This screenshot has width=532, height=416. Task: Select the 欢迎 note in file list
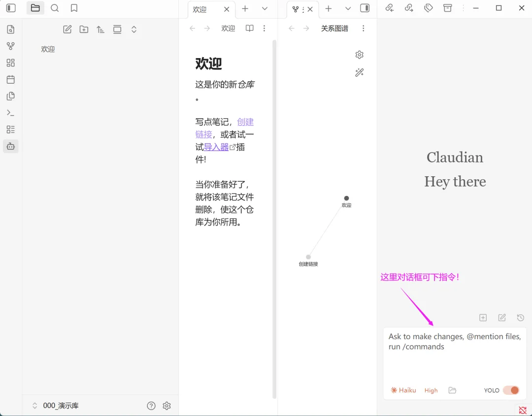48,49
